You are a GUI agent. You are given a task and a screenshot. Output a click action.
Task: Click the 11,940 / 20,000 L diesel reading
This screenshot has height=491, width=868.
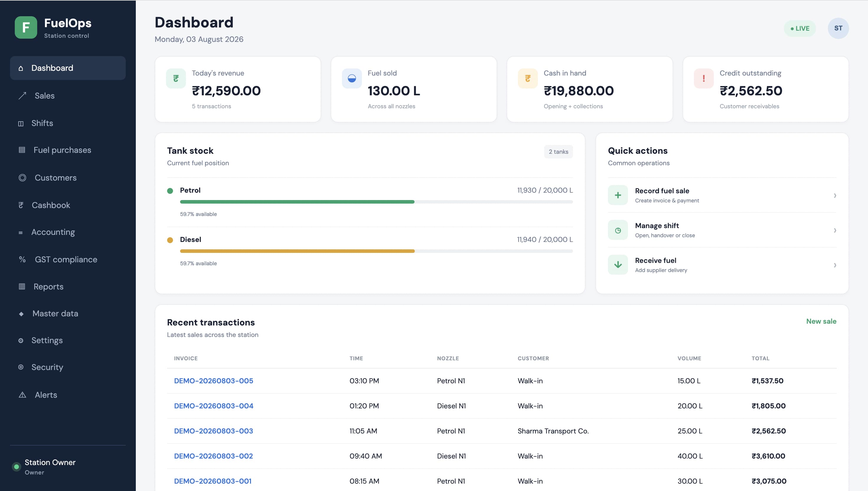coord(545,239)
